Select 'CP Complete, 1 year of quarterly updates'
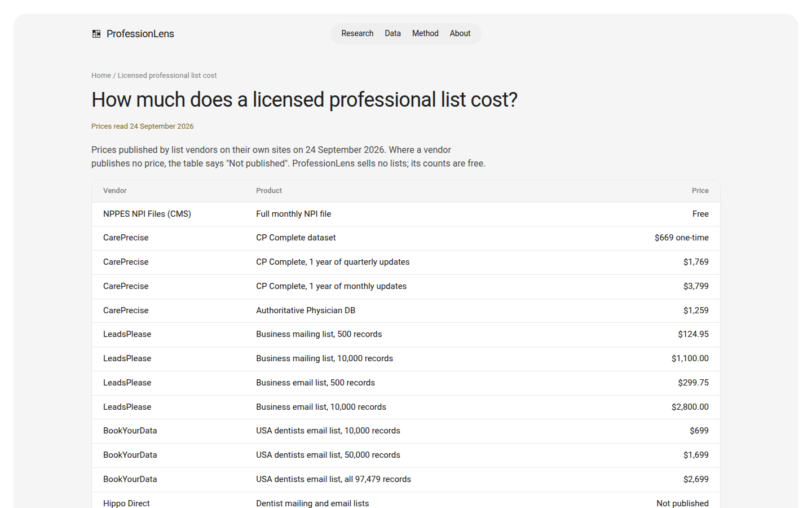The image size is (812, 508). click(333, 262)
